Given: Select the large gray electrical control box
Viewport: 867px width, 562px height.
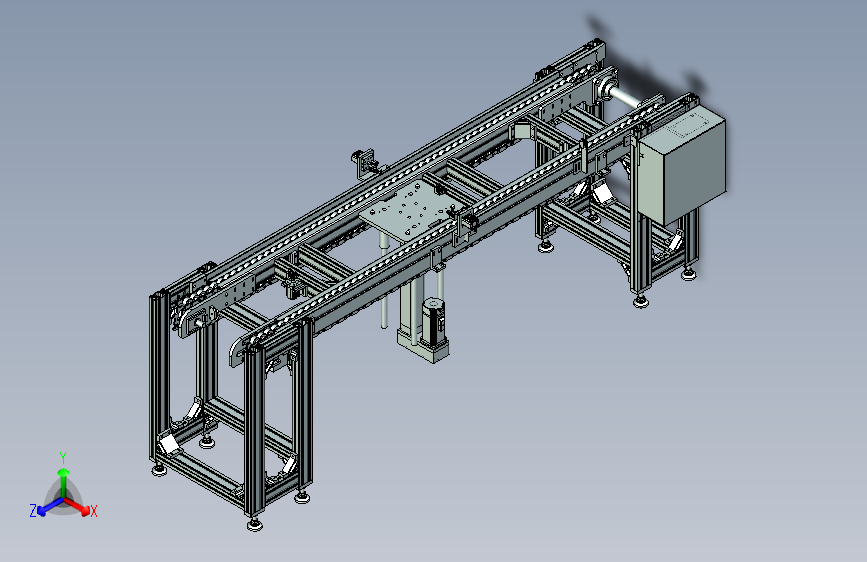Looking at the screenshot, I should 682,166.
